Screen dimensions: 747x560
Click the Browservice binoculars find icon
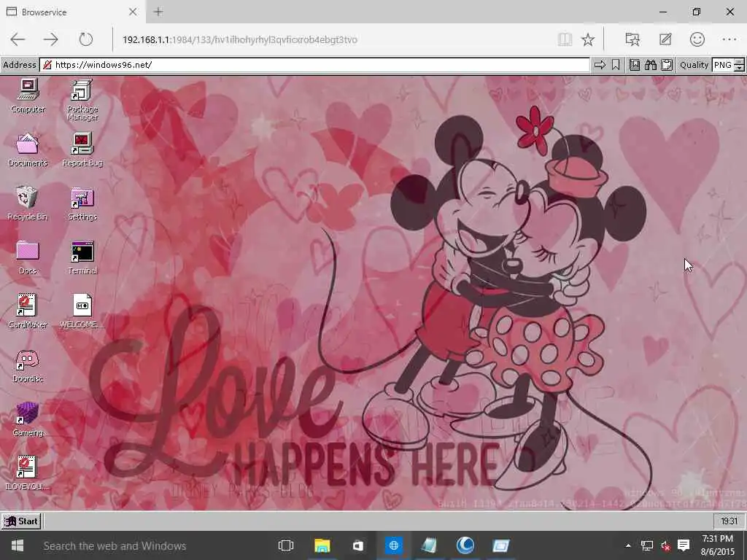(651, 65)
